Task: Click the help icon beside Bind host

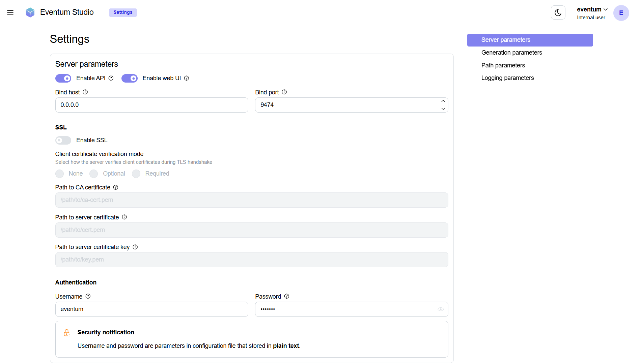Action: [85, 92]
